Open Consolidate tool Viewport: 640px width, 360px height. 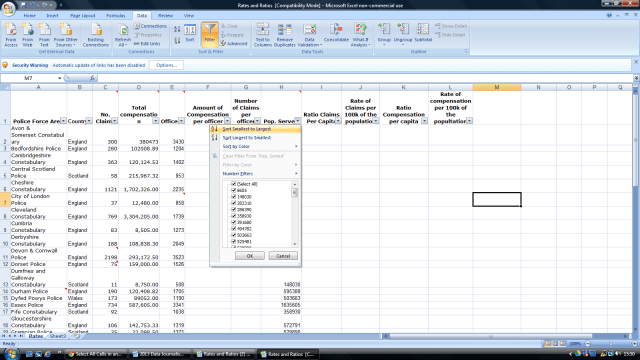point(336,33)
